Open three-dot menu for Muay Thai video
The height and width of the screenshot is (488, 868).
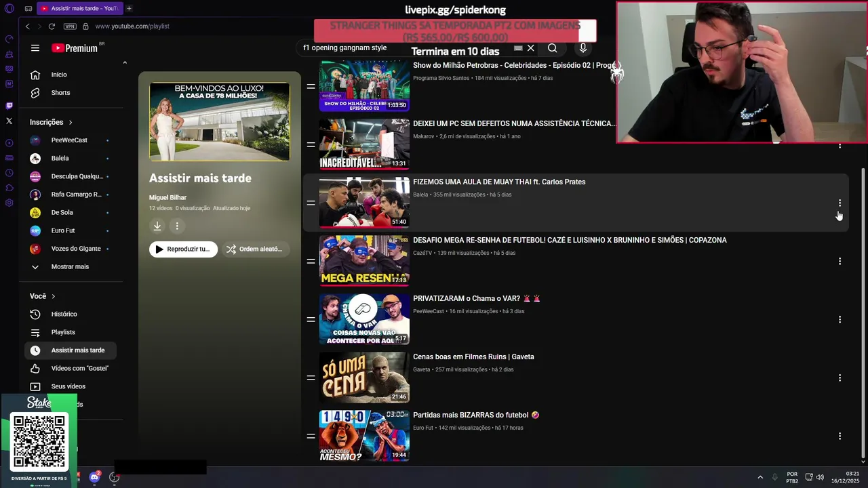(x=840, y=203)
